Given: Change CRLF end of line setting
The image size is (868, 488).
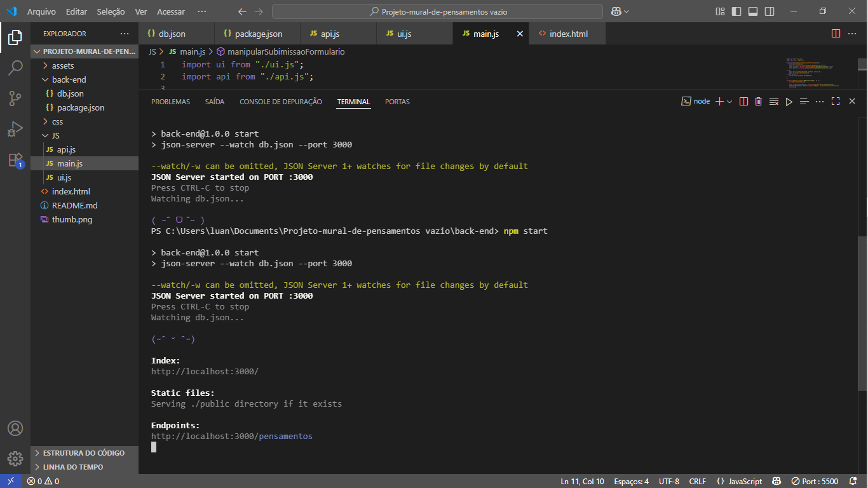Looking at the screenshot, I should click(x=697, y=481).
